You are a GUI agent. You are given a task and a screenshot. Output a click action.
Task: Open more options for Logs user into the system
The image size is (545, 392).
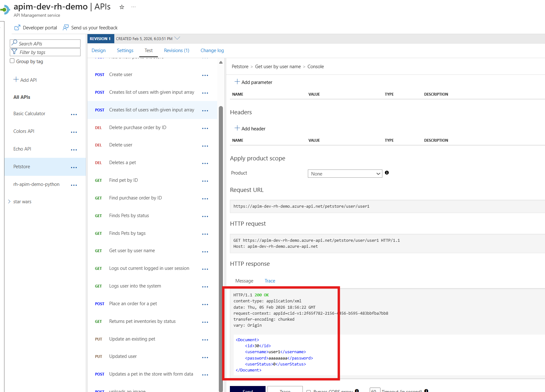[205, 287]
